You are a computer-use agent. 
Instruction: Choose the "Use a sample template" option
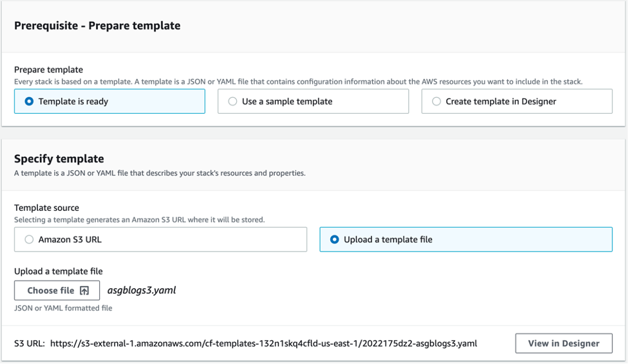coord(232,102)
